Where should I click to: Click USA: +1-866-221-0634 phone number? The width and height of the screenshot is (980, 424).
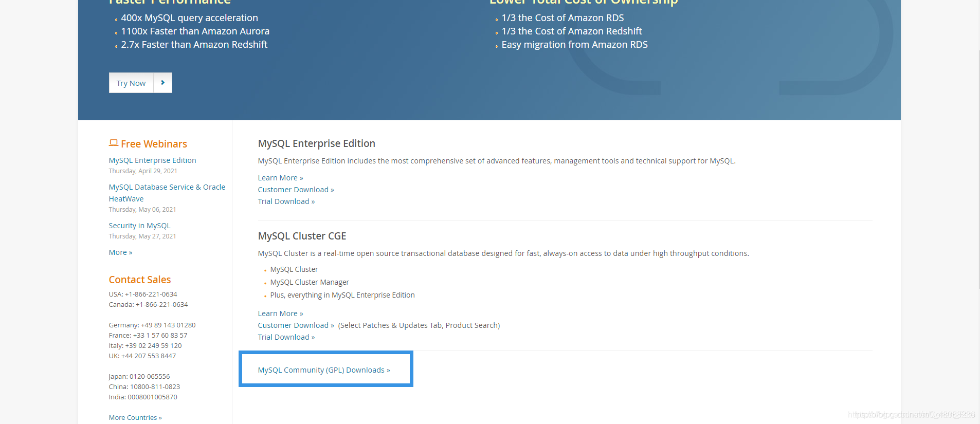click(x=143, y=294)
